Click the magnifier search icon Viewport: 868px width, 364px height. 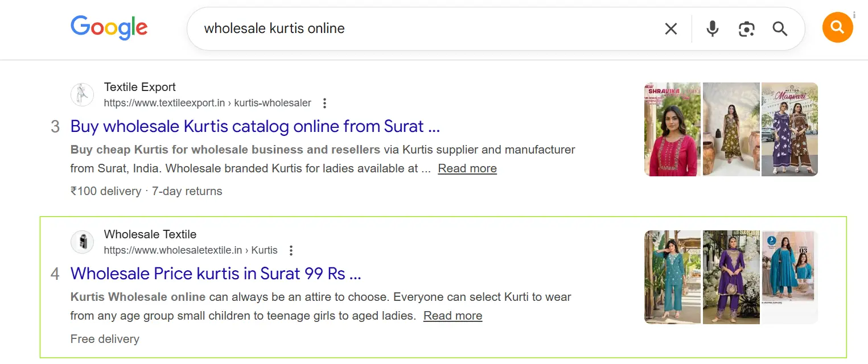coord(780,28)
